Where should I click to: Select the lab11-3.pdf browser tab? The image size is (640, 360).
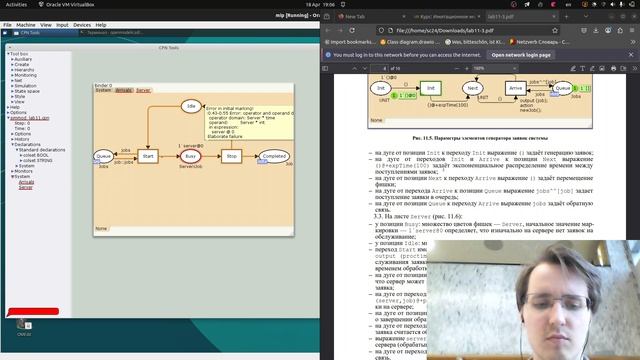pos(521,16)
